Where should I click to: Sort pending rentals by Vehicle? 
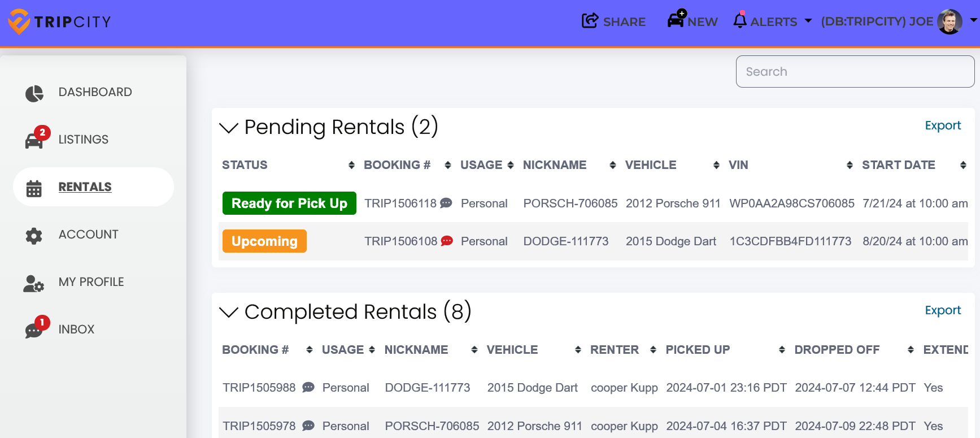click(x=716, y=165)
